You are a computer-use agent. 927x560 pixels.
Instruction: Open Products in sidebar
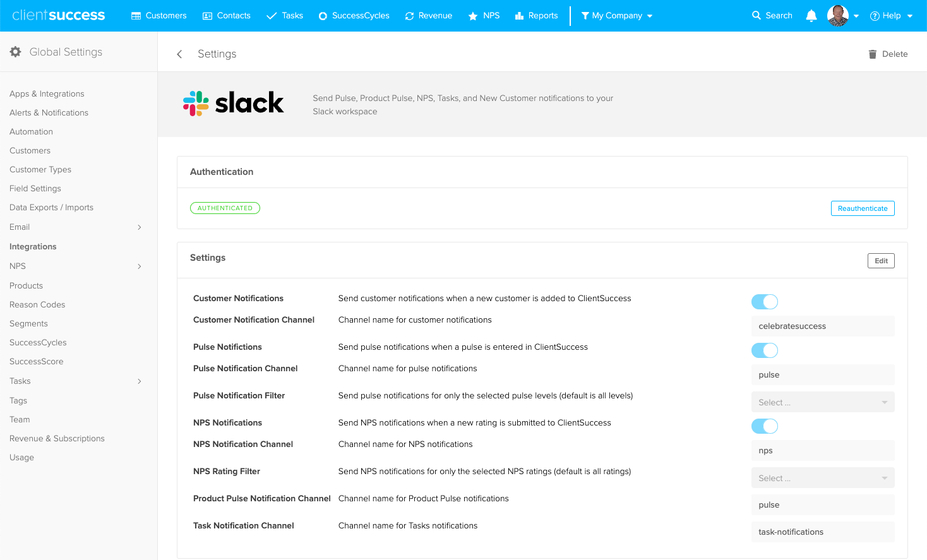coord(26,285)
